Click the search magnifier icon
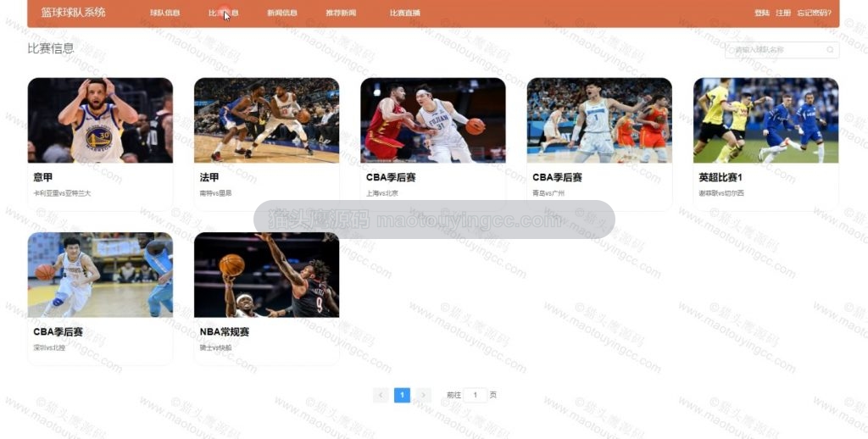 (x=830, y=50)
